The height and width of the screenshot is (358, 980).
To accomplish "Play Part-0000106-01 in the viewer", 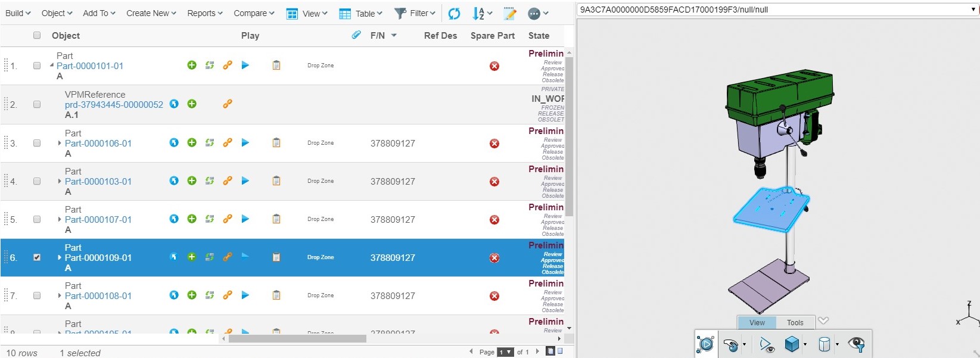I will (x=245, y=143).
